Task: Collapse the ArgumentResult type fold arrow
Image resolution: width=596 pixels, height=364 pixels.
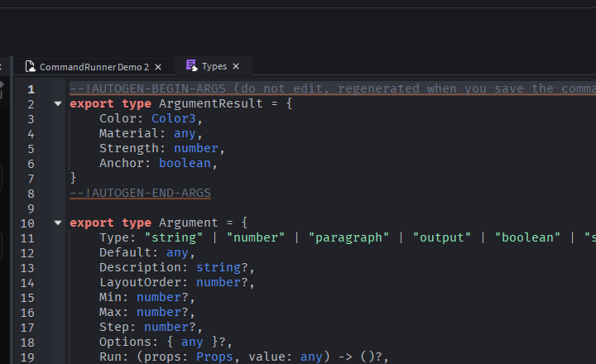Action: coord(58,103)
